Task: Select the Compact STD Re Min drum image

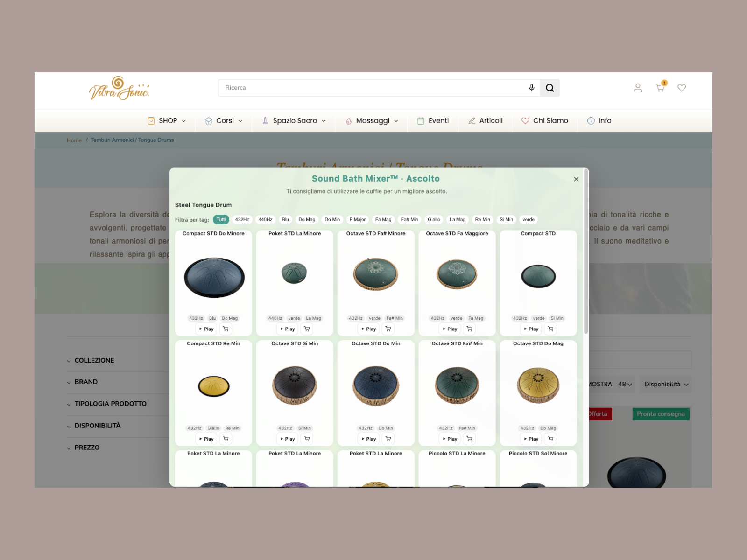Action: pos(214,386)
